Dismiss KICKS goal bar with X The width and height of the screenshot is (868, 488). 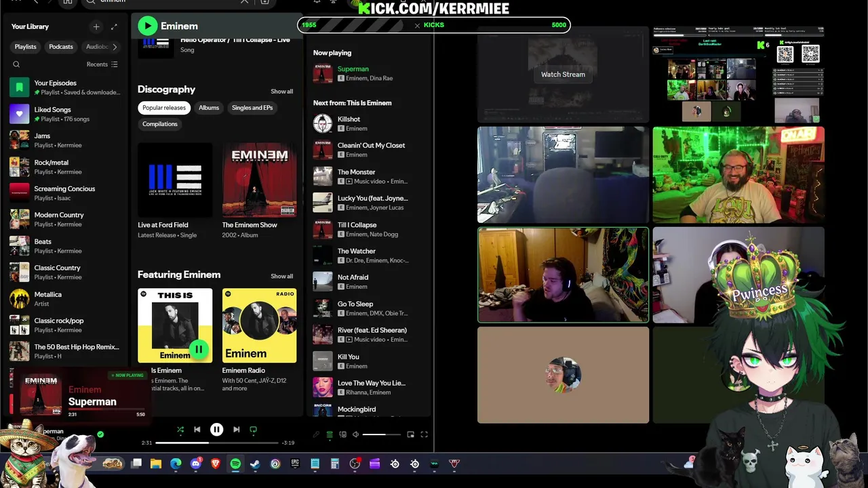[417, 25]
